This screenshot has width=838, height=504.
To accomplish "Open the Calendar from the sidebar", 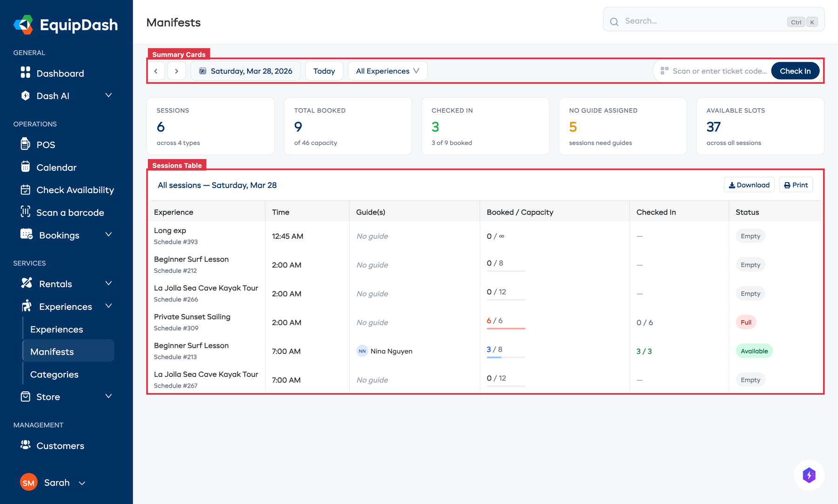I will click(56, 167).
